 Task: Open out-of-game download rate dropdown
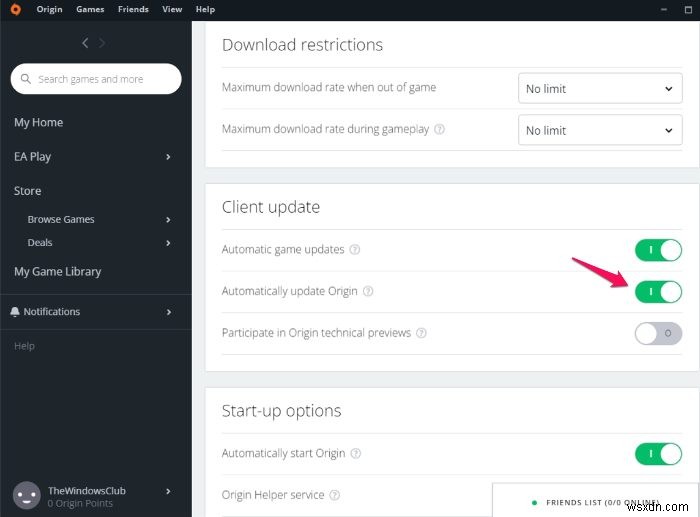tap(600, 89)
